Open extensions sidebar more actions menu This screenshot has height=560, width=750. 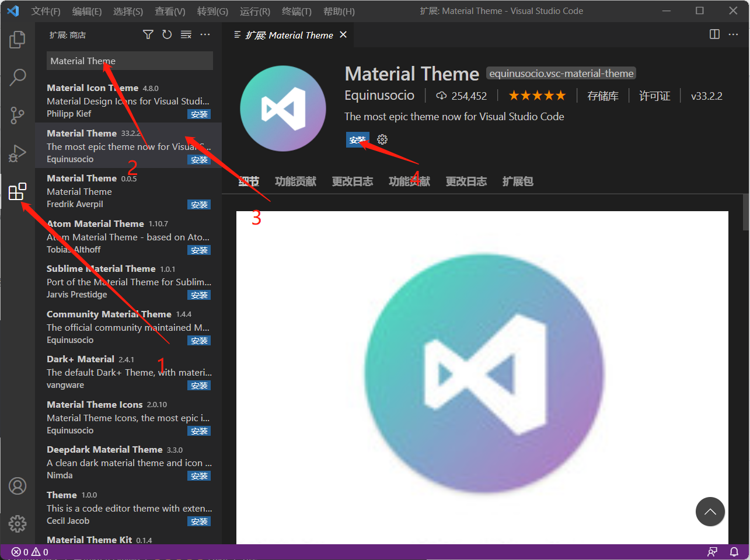click(x=205, y=35)
